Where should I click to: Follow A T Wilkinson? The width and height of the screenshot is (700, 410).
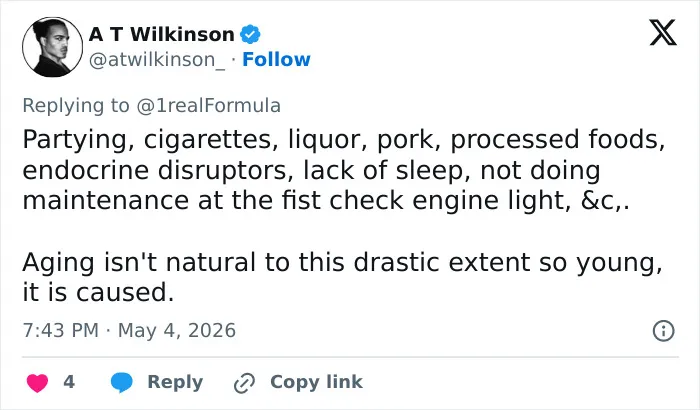[x=276, y=59]
